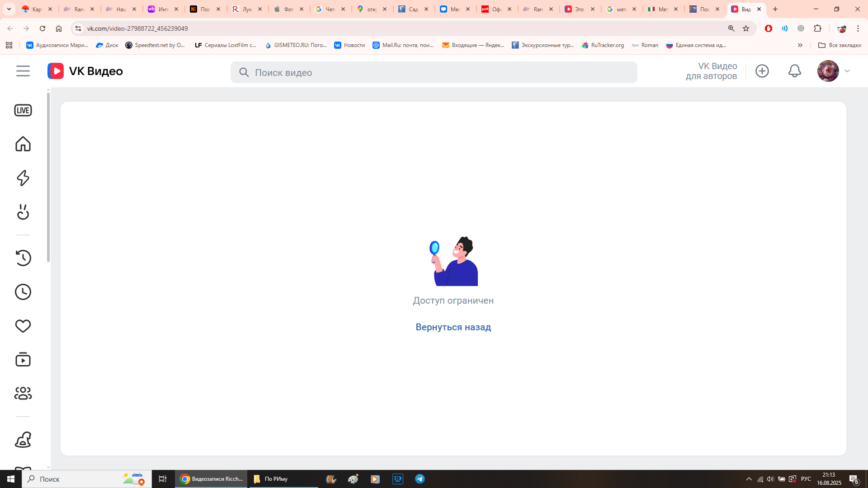Open a new browser tab
Image resolution: width=868 pixels, height=488 pixels.
coord(775,9)
